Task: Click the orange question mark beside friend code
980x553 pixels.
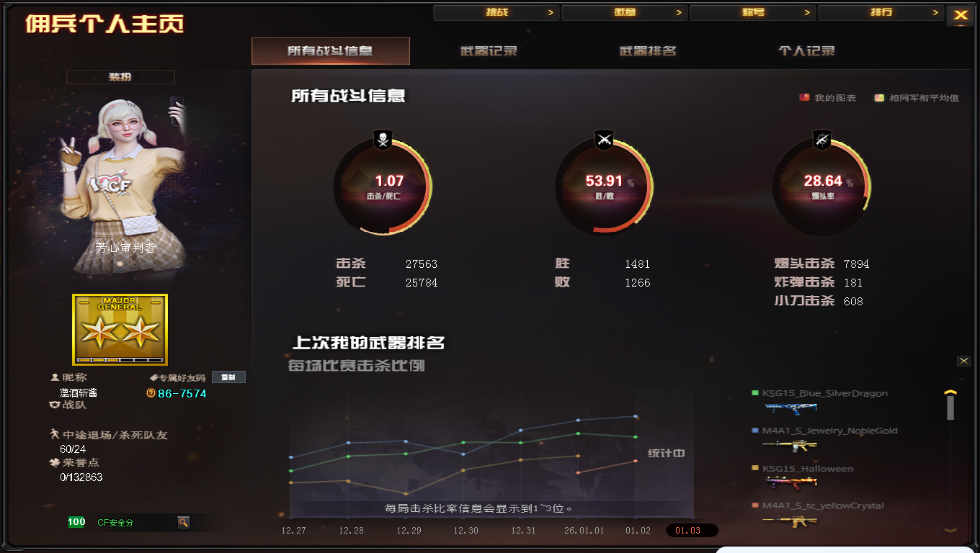Action: click(x=151, y=393)
